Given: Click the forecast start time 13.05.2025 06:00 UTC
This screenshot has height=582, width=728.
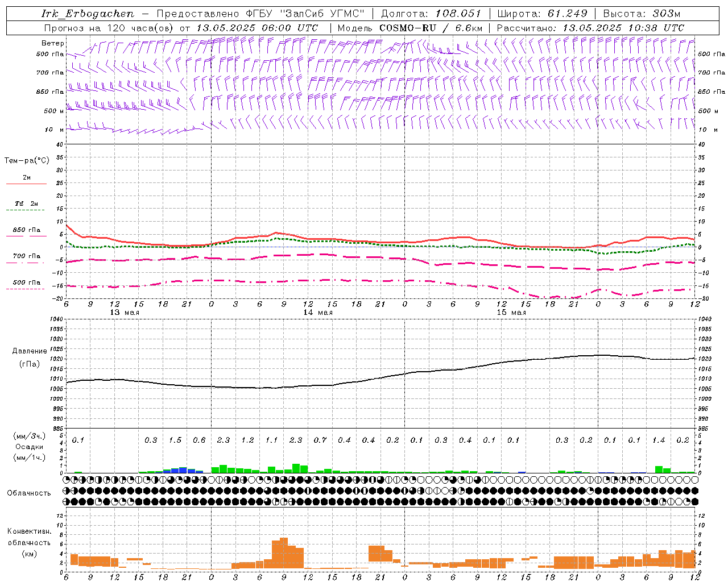Looking at the screenshot, I should click(x=257, y=28).
